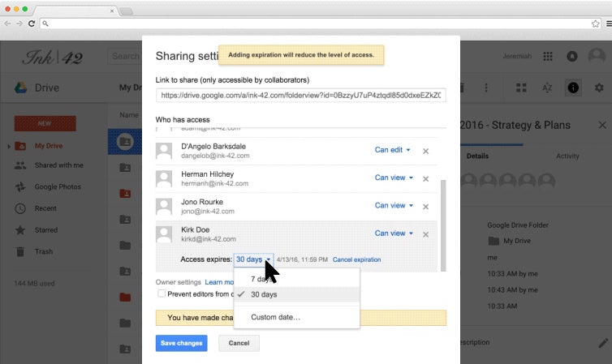Remove Kirk Doe's access

tap(426, 234)
